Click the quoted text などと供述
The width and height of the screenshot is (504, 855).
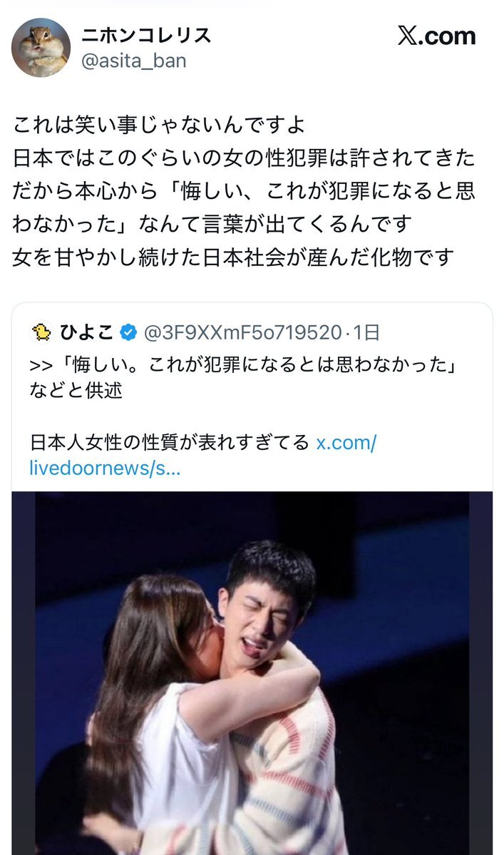tap(76, 391)
